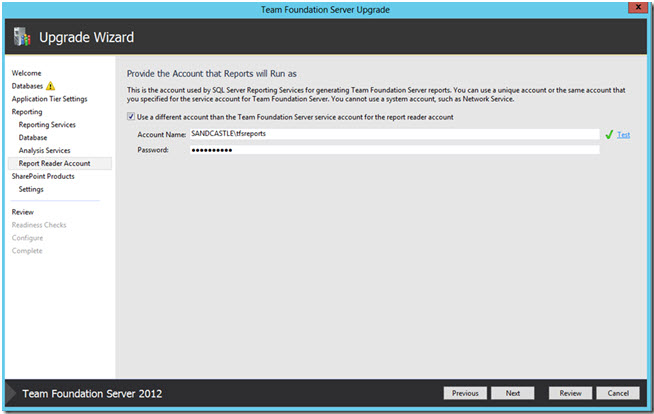The image size is (654, 414).
Task: Click the 'Account Name:' label
Action: (x=161, y=135)
